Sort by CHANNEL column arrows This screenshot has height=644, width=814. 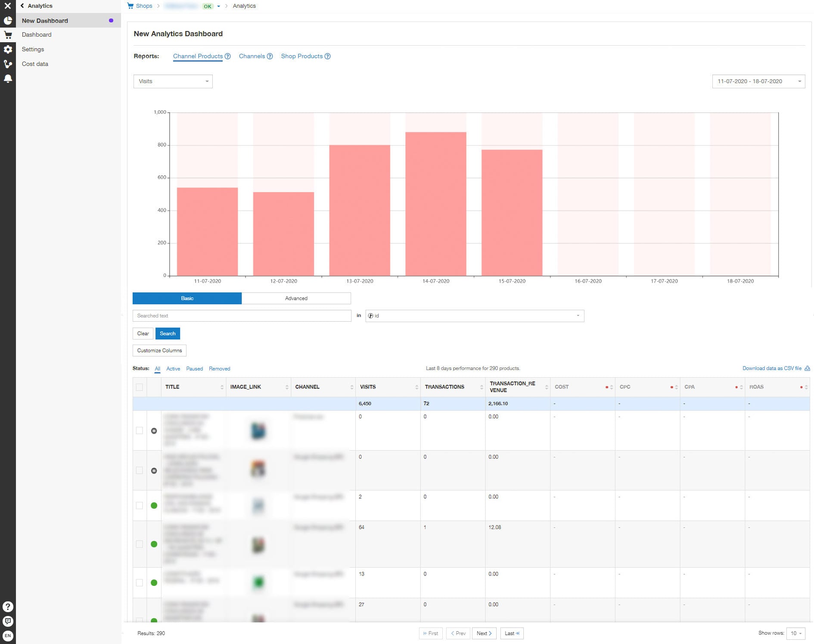(352, 387)
